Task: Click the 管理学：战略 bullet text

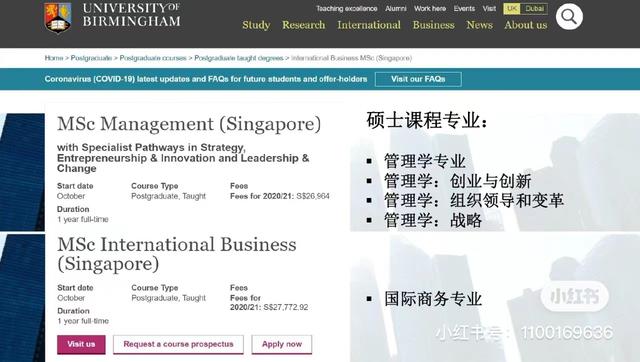Action: (x=433, y=220)
